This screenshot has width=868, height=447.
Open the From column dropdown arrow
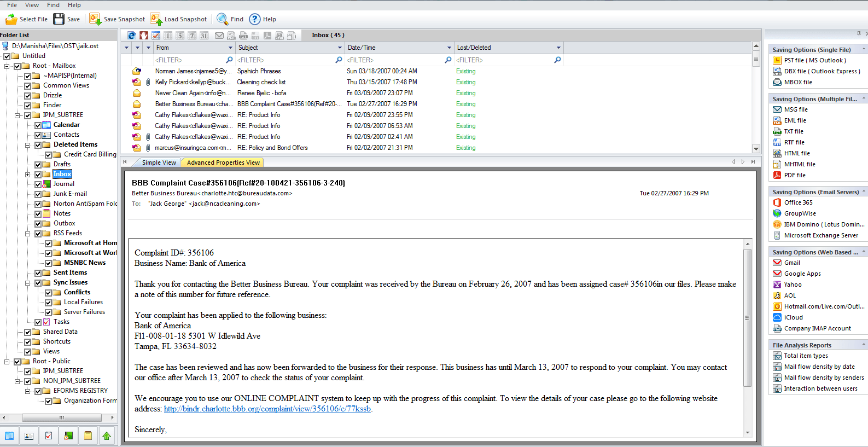(x=230, y=48)
